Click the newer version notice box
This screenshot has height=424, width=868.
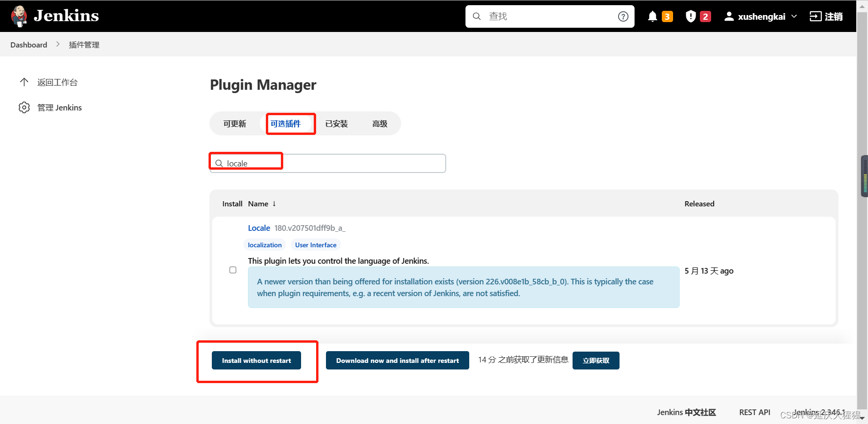point(464,287)
